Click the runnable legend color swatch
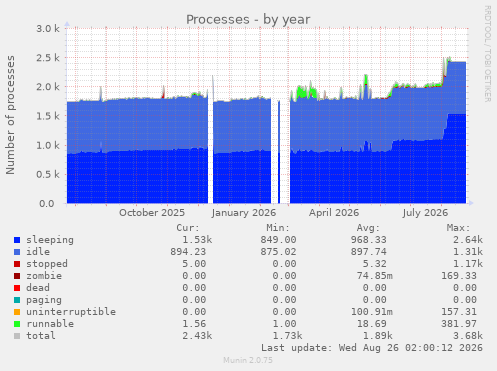This screenshot has height=371, width=497. [17, 324]
